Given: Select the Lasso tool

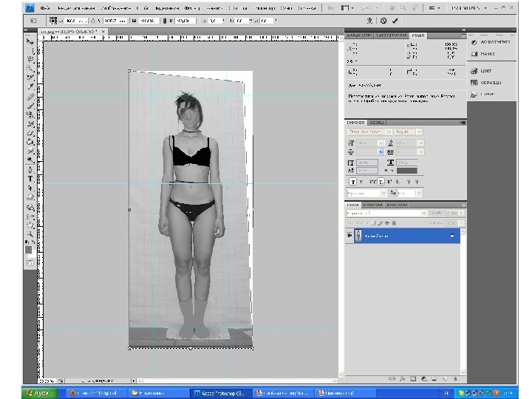Looking at the screenshot, I should [x=30, y=59].
